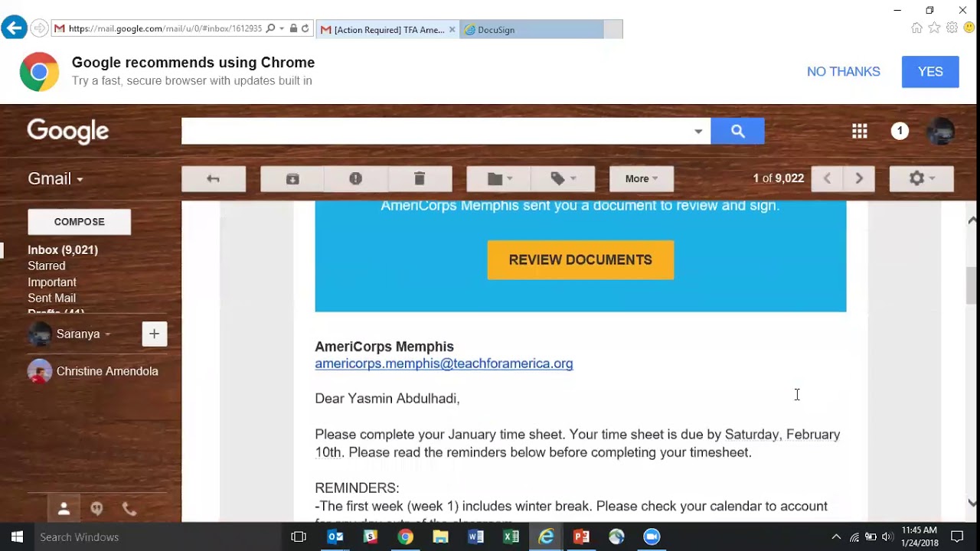Viewport: 980px width, 551px height.
Task: Open Excel from the taskbar
Action: point(511,537)
